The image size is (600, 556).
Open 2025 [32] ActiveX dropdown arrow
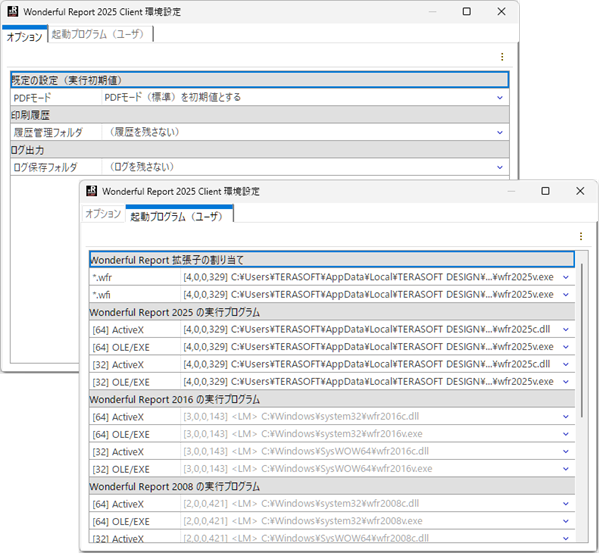566,364
